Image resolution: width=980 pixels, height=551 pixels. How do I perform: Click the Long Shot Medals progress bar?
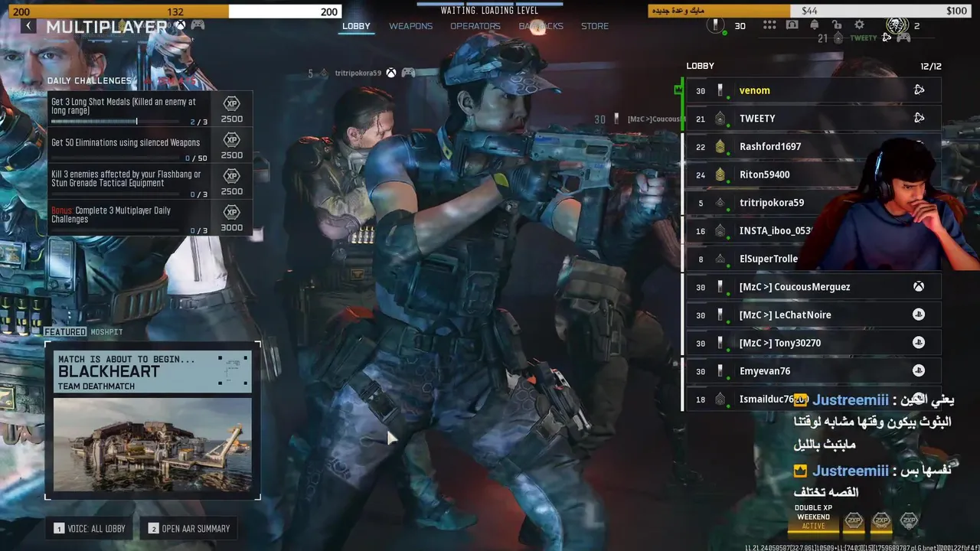click(x=117, y=122)
